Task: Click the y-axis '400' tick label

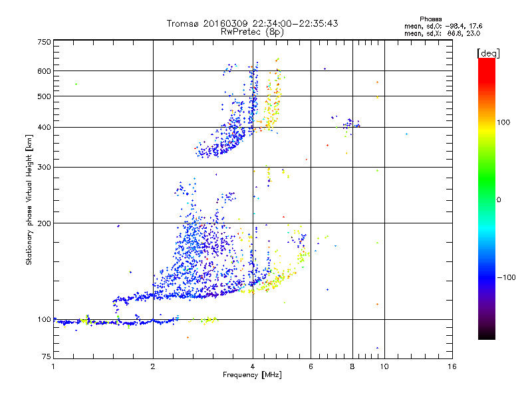Action: 44,128
